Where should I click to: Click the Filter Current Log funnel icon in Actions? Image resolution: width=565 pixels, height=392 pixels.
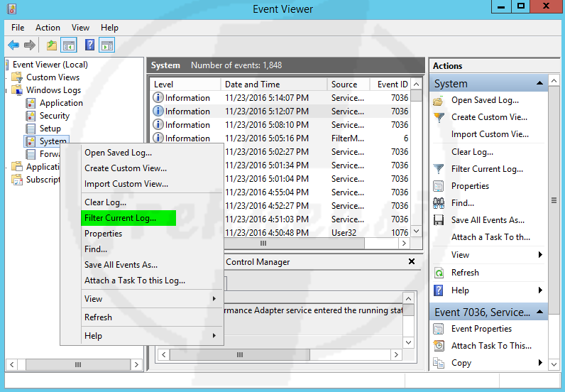(x=439, y=169)
